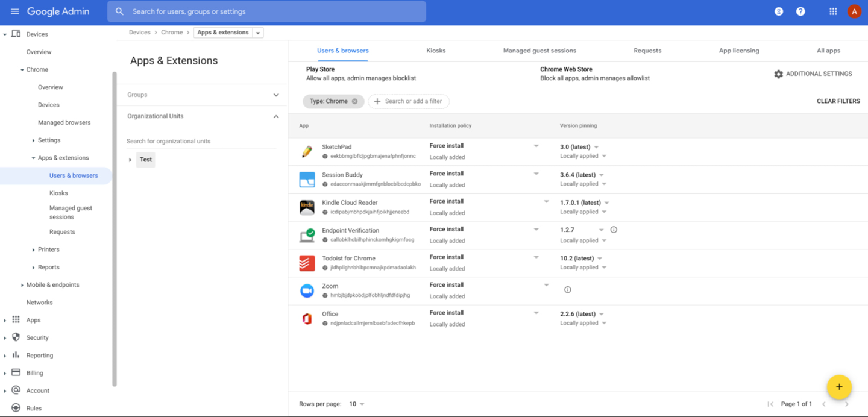Click the Search for organizational units field
The height and width of the screenshot is (417, 868).
[x=201, y=141]
